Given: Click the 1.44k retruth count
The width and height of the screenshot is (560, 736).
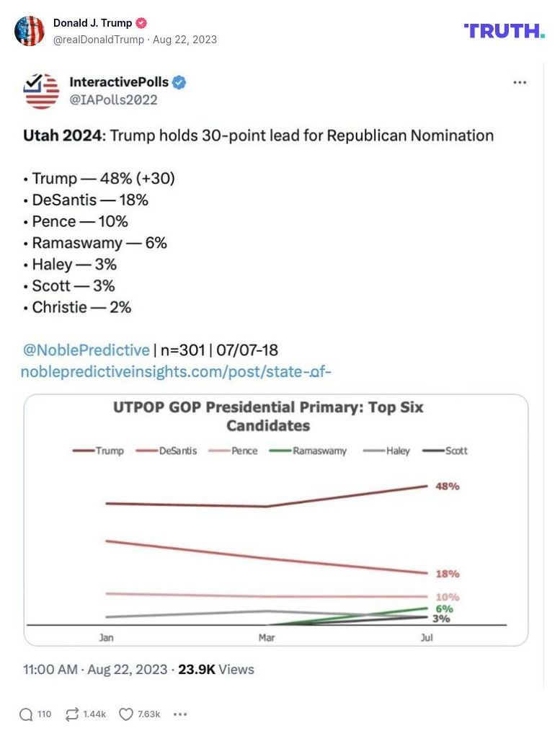Looking at the screenshot, I should tap(95, 714).
